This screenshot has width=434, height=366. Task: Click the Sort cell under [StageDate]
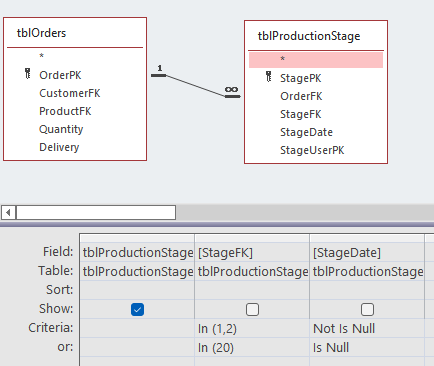(367, 290)
